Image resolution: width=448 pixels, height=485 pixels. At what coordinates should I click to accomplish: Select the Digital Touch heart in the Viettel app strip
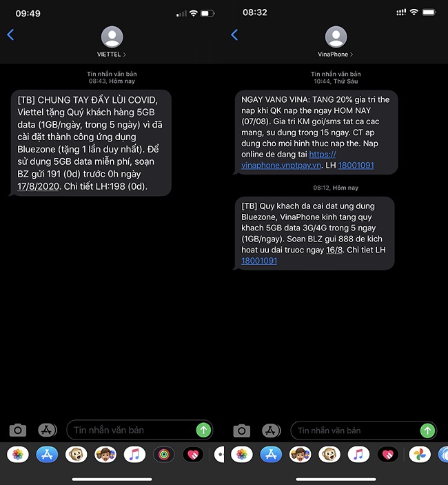[194, 455]
